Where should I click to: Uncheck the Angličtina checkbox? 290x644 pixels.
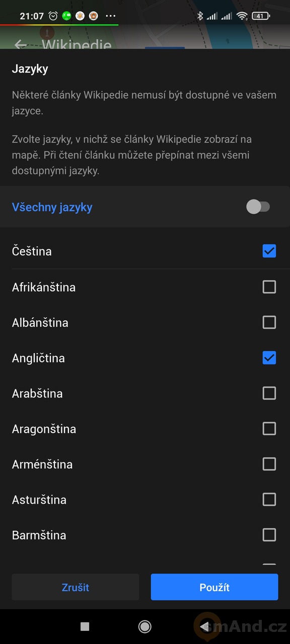[x=269, y=358]
